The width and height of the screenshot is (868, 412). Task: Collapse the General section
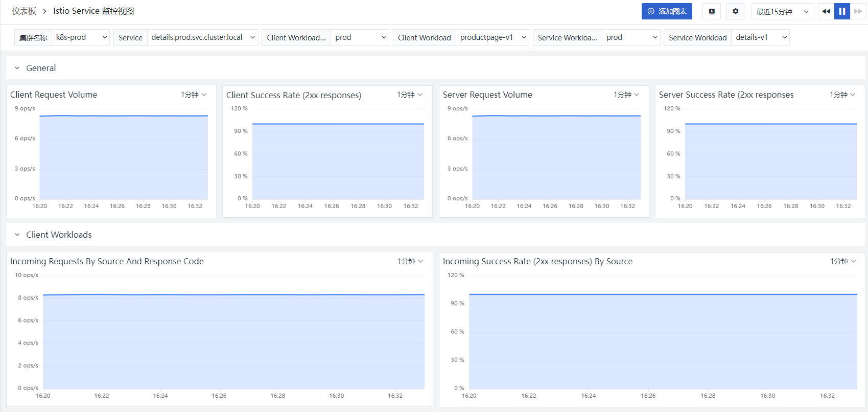[17, 68]
